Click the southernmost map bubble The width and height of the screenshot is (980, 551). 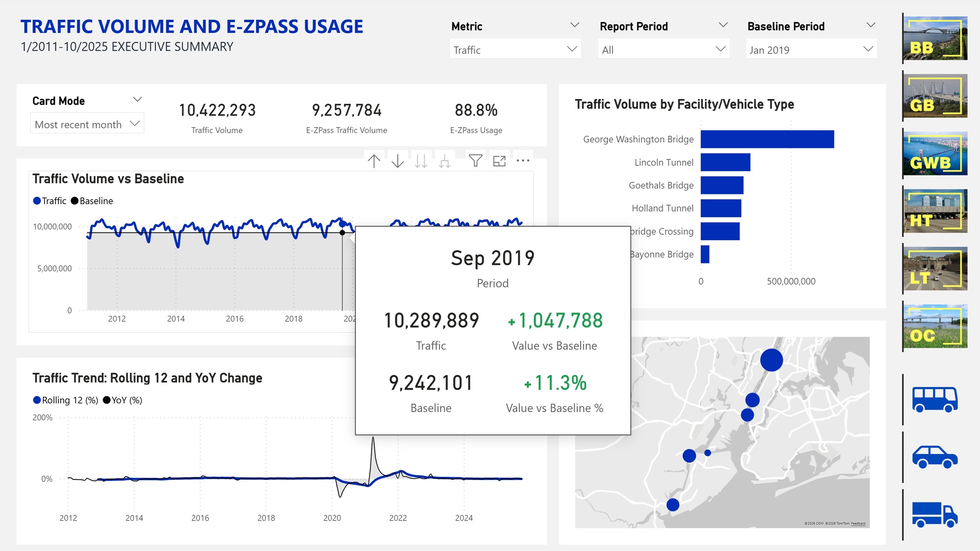click(x=673, y=505)
